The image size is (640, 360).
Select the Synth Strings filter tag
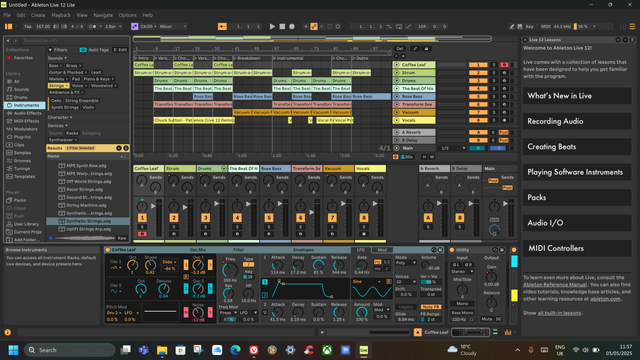coord(64,107)
